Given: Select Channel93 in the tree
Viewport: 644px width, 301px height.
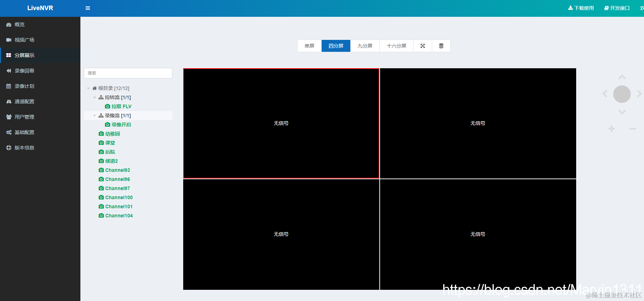Looking at the screenshot, I should 117,170.
